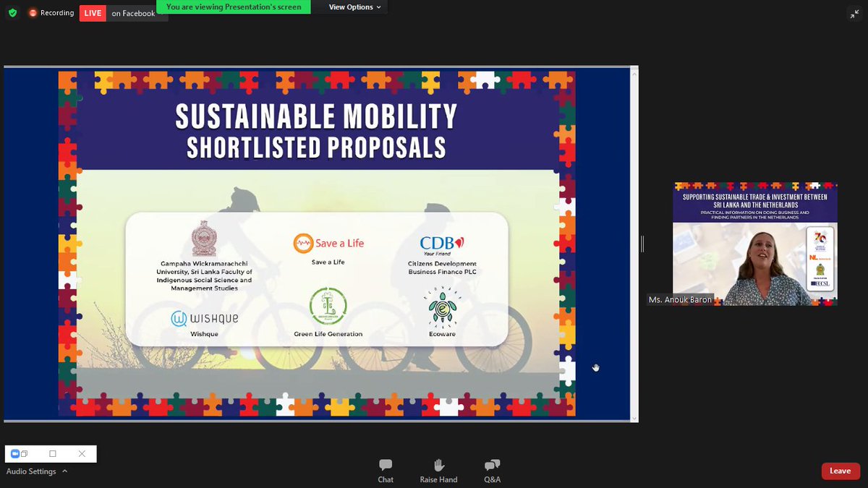The width and height of the screenshot is (868, 488).
Task: Expand Audio Settings menu caret
Action: [64, 471]
